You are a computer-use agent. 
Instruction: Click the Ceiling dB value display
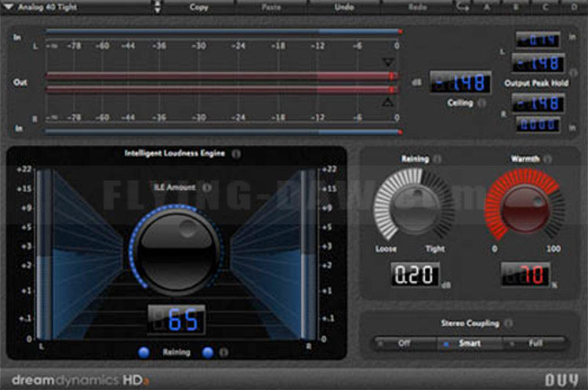click(x=460, y=82)
